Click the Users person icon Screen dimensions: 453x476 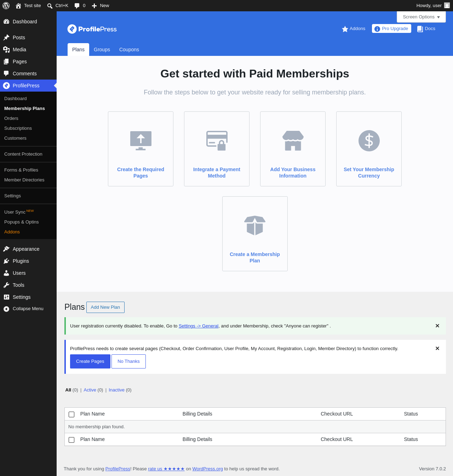[x=6, y=273]
